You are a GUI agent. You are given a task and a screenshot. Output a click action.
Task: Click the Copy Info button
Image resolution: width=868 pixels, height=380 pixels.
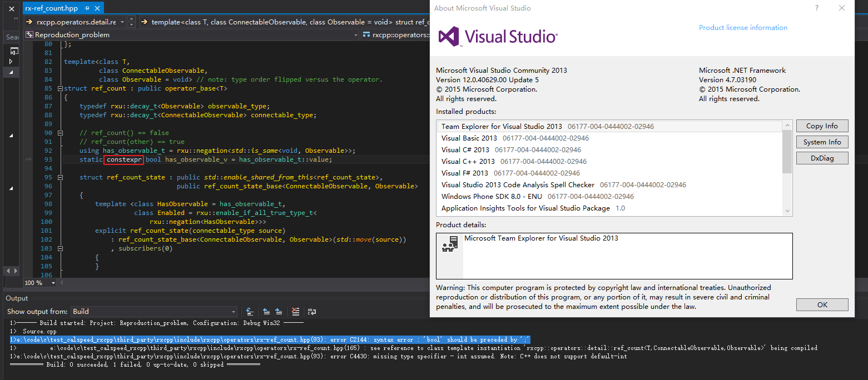822,126
